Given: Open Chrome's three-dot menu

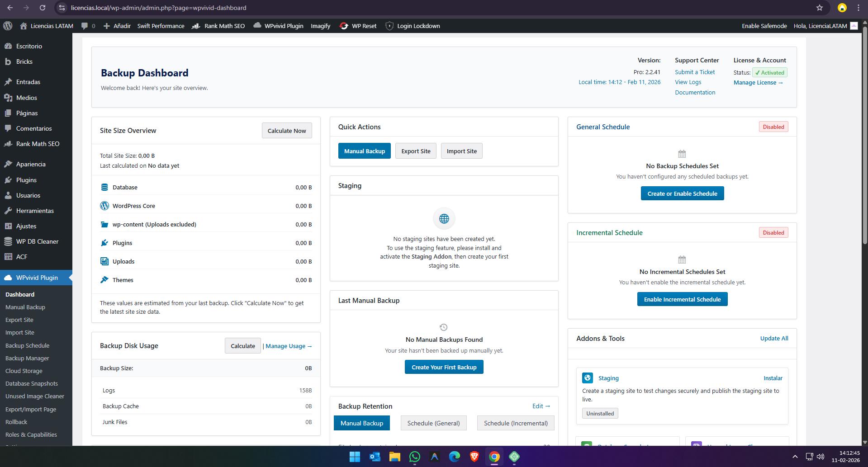Looking at the screenshot, I should [859, 8].
